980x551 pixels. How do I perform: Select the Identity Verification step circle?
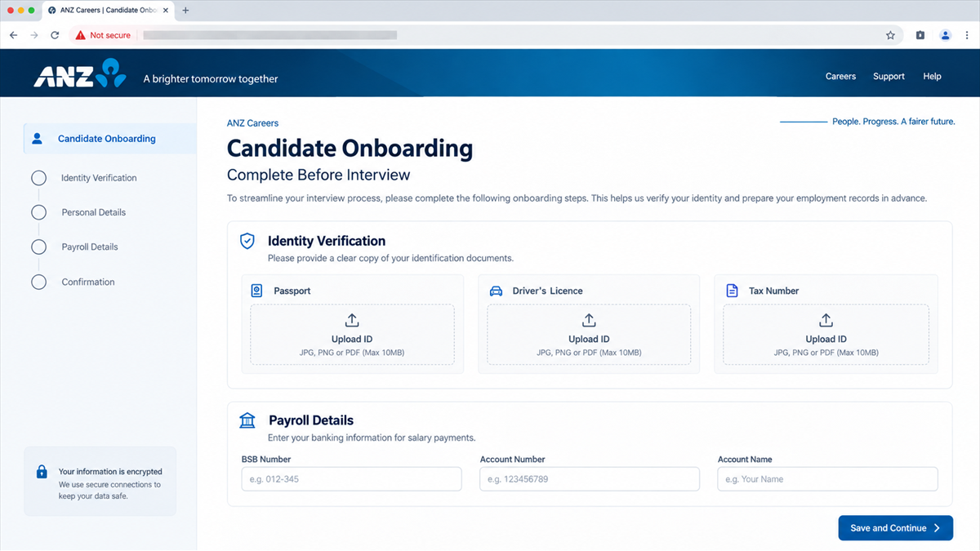pos(38,178)
